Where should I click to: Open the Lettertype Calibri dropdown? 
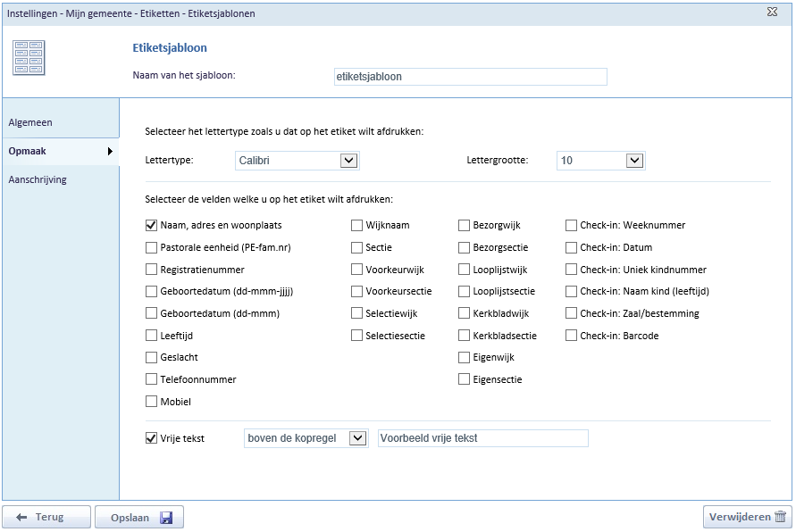297,161
